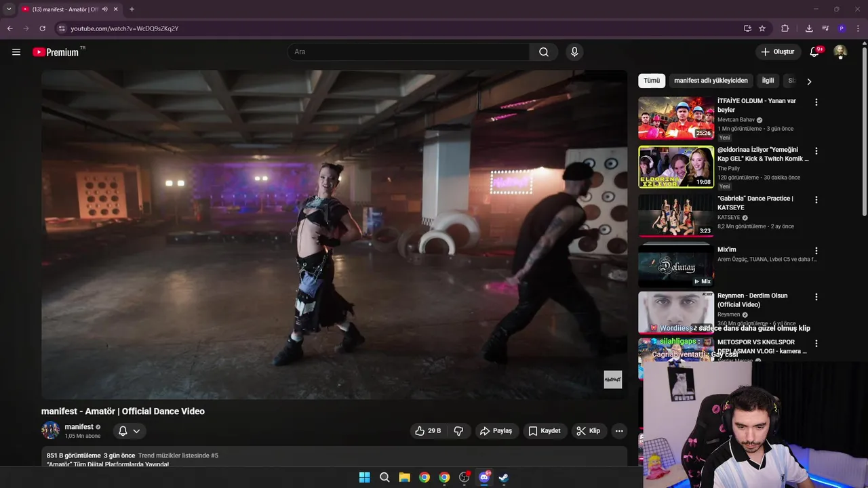Image resolution: width=868 pixels, height=488 pixels.
Task: Click the Kaydet save button
Action: pyautogui.click(x=545, y=431)
